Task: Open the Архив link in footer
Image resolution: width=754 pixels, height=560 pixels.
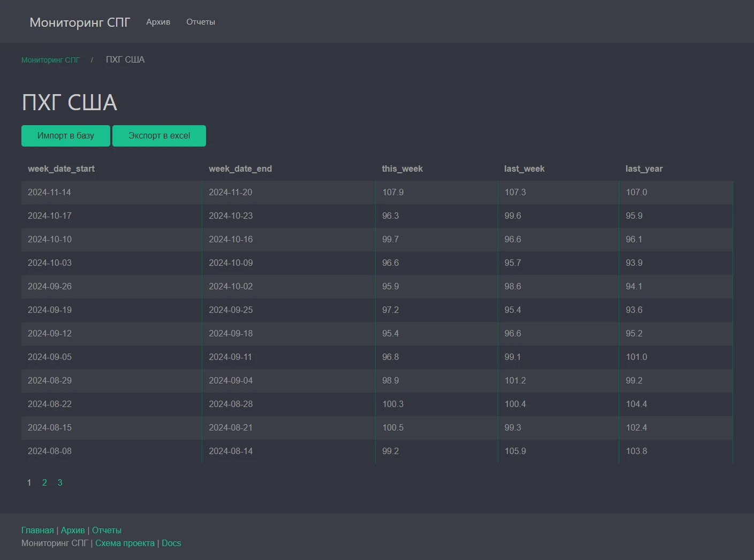Action: 73,530
